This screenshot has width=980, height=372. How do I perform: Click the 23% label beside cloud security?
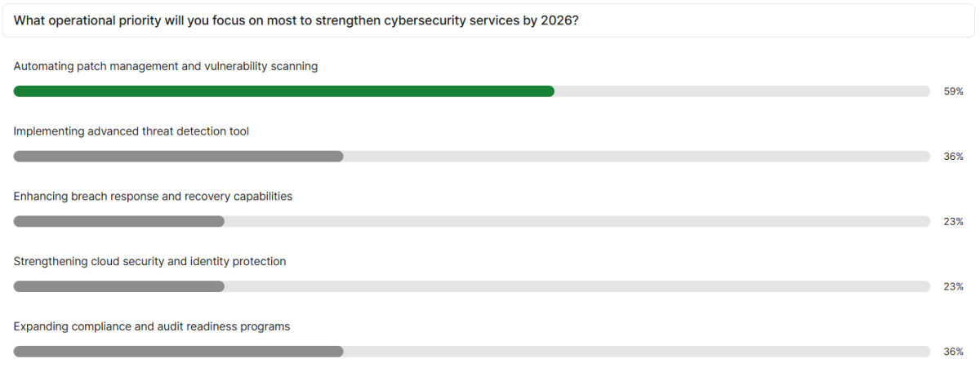[953, 287]
